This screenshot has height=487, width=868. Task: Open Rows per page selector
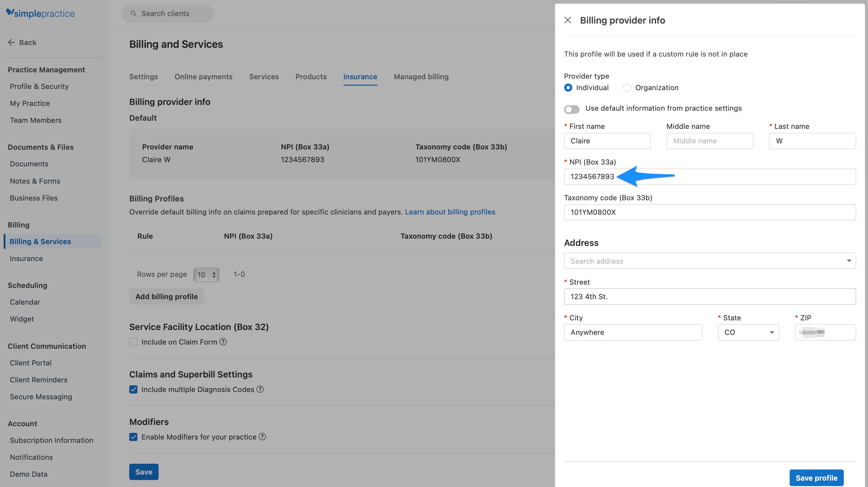pos(206,275)
